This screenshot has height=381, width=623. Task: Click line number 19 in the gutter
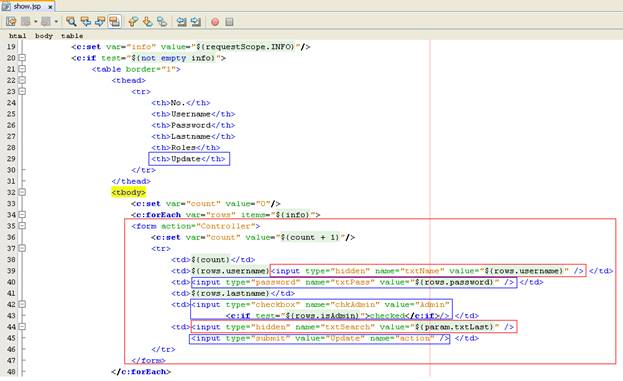tap(11, 47)
